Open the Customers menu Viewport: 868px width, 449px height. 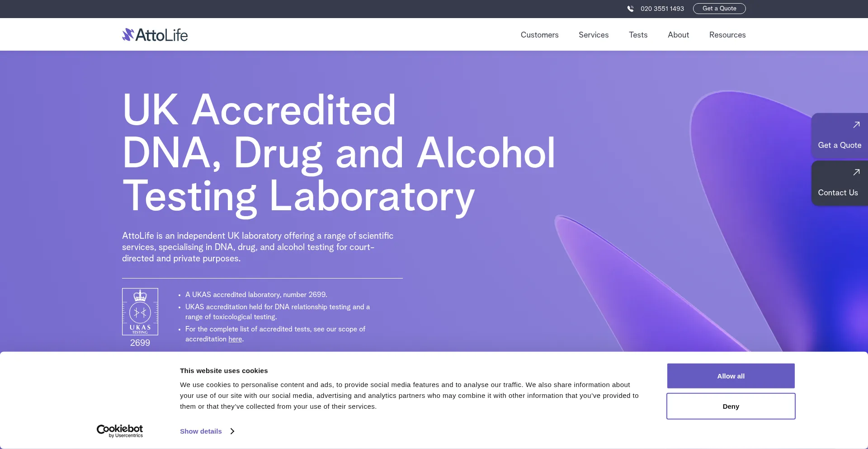pos(539,35)
